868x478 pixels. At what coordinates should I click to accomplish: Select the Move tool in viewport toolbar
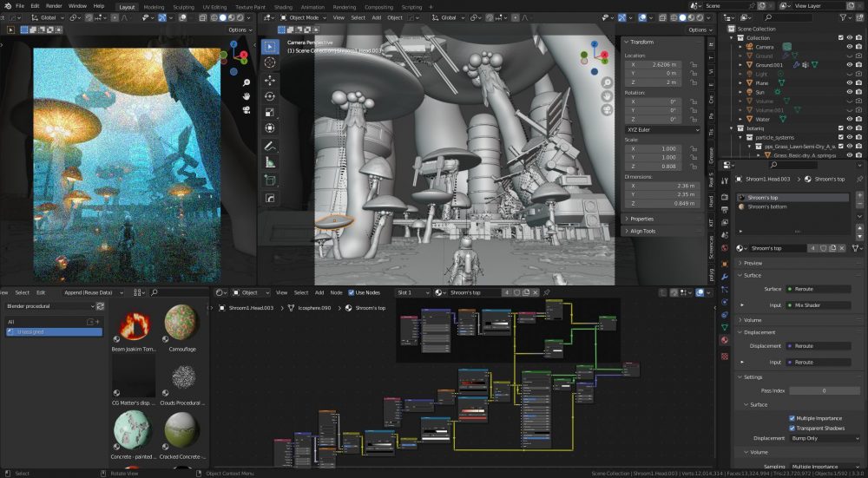pos(270,80)
